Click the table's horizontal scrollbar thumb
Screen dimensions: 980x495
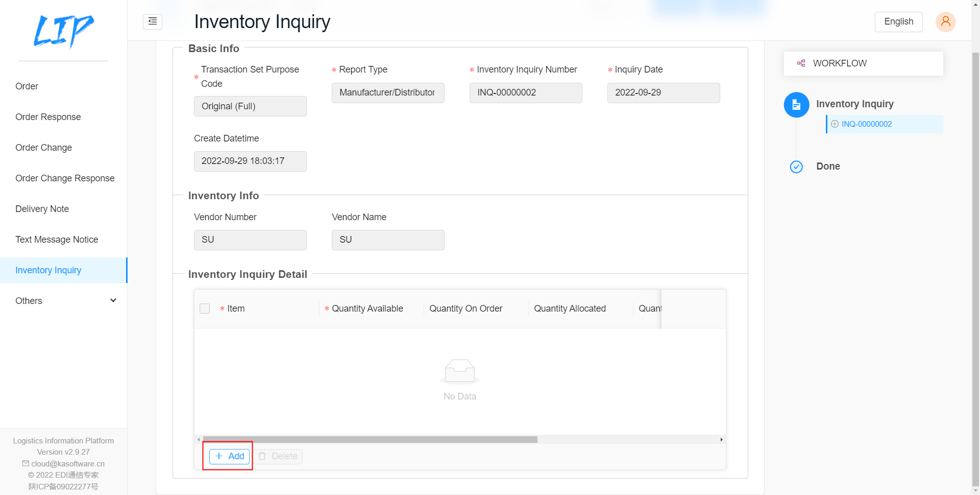point(370,439)
